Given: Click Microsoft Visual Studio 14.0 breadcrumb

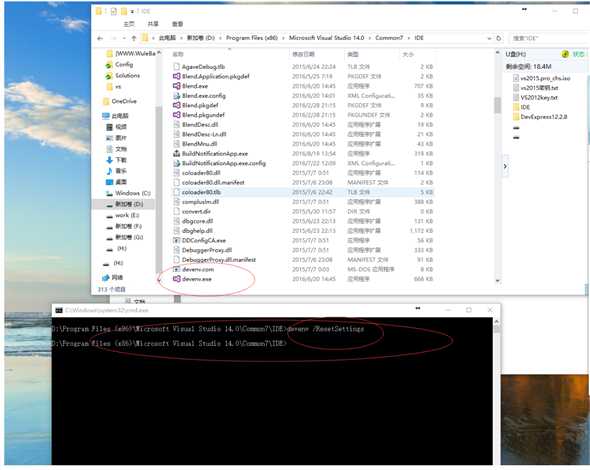Looking at the screenshot, I should coord(327,38).
